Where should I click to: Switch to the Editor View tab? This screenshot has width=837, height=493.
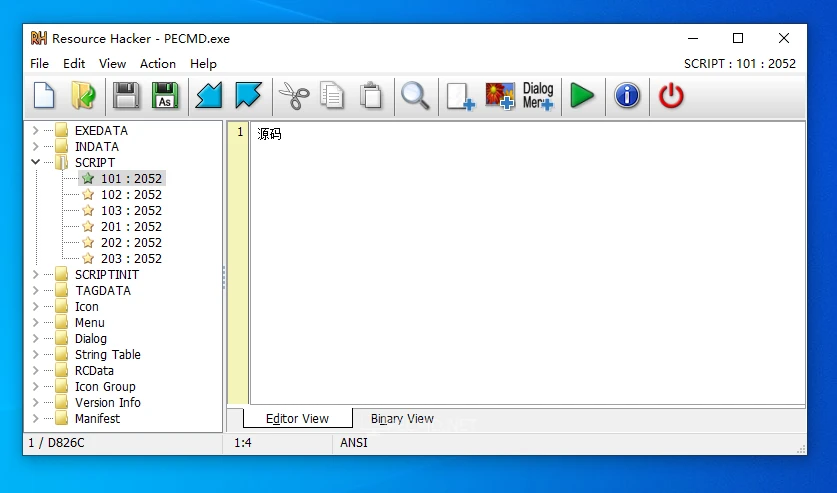297,419
